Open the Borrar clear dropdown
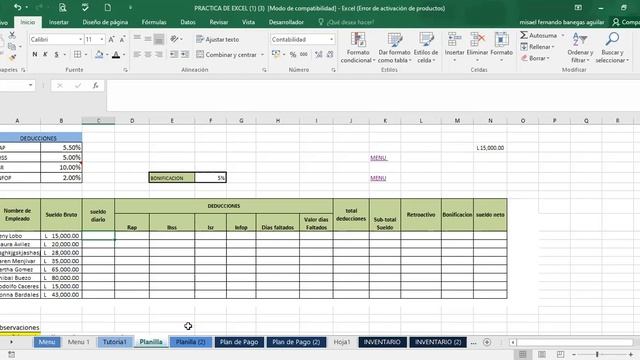640x360 pixels. pos(535,58)
